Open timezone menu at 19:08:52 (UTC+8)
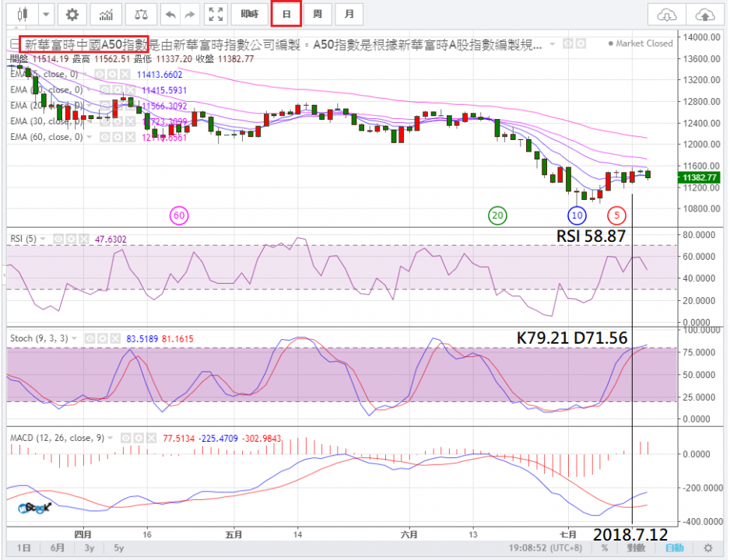 coord(546,548)
